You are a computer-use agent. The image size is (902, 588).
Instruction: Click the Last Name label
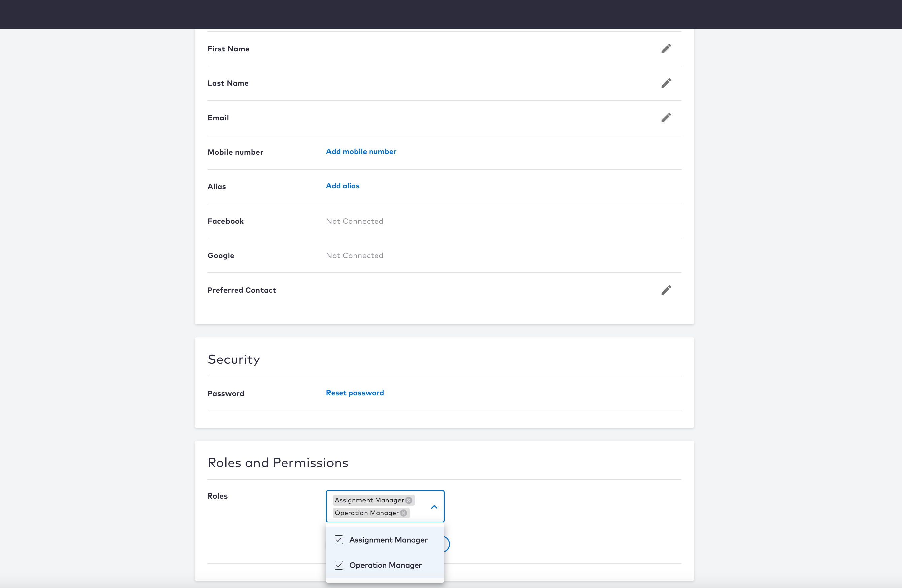pyautogui.click(x=228, y=83)
